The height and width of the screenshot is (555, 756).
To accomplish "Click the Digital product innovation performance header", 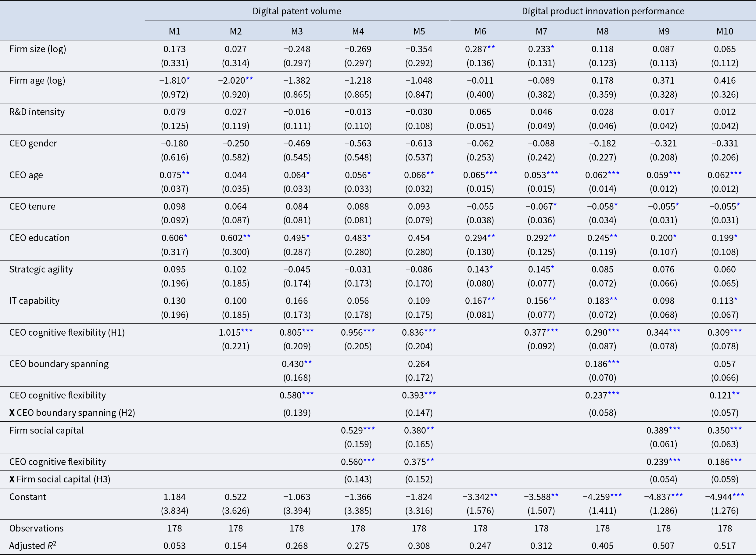I will [603, 11].
